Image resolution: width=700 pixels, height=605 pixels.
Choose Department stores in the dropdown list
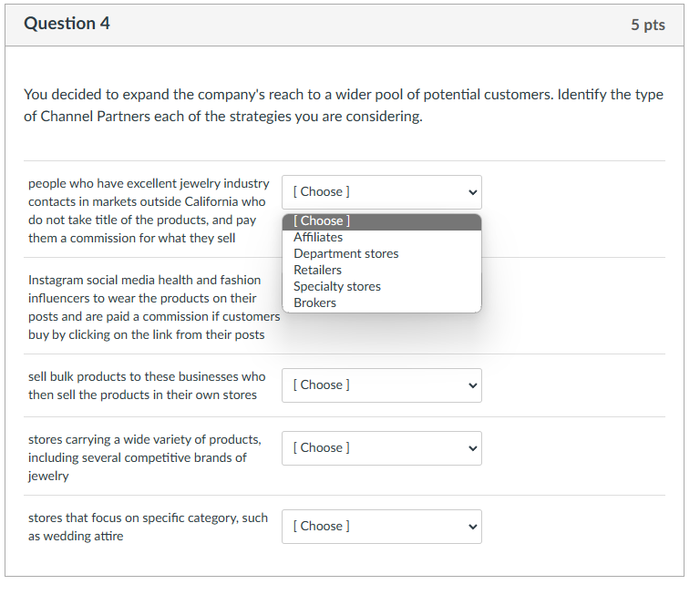345,254
